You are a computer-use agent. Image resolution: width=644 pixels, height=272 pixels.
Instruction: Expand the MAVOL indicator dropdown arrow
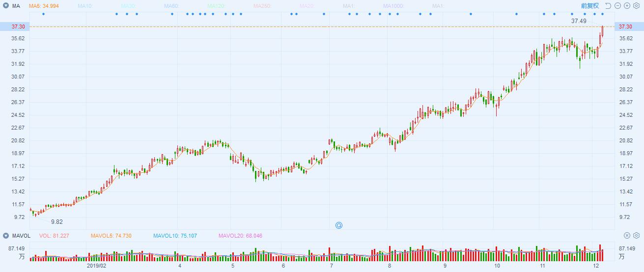(5, 236)
